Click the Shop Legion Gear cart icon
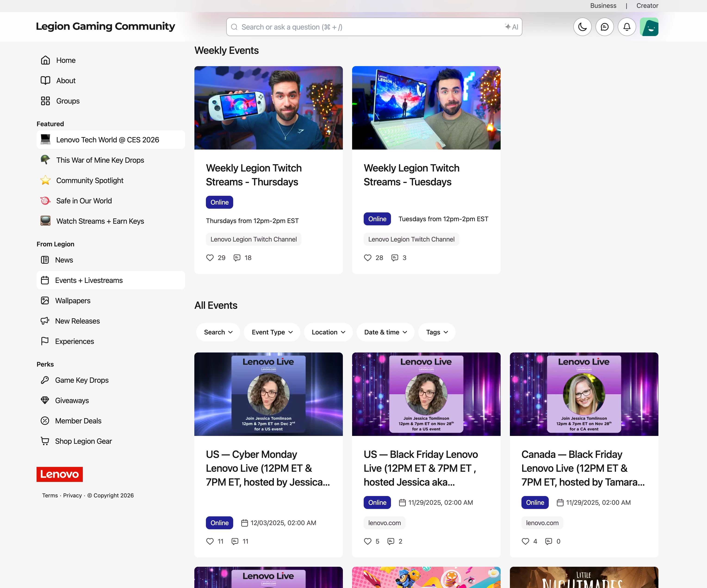 [45, 441]
